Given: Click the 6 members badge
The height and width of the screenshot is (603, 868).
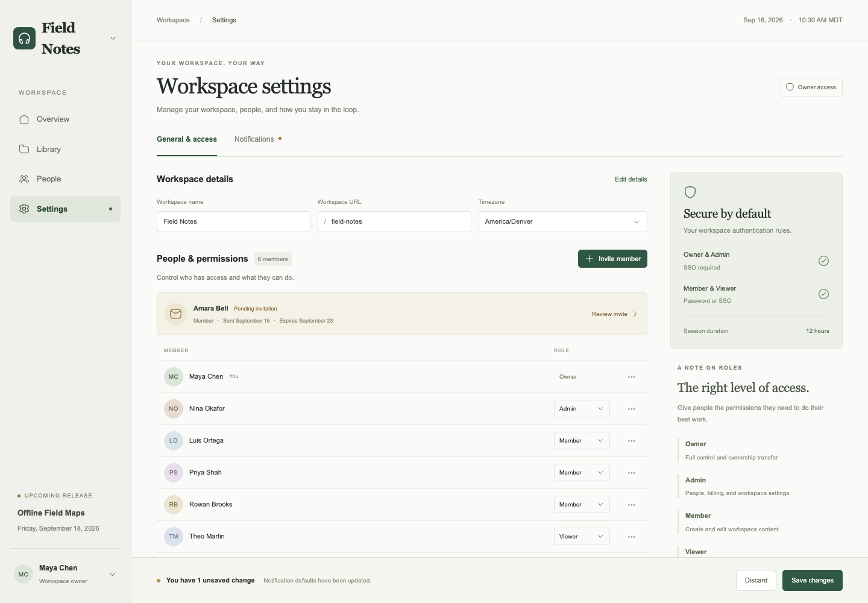Looking at the screenshot, I should click(273, 259).
